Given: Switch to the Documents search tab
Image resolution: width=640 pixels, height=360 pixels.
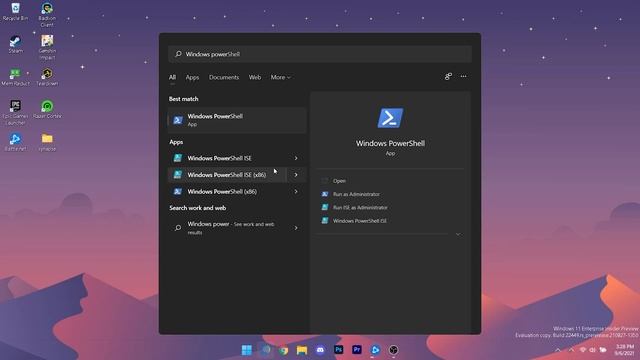Looking at the screenshot, I should point(224,77).
